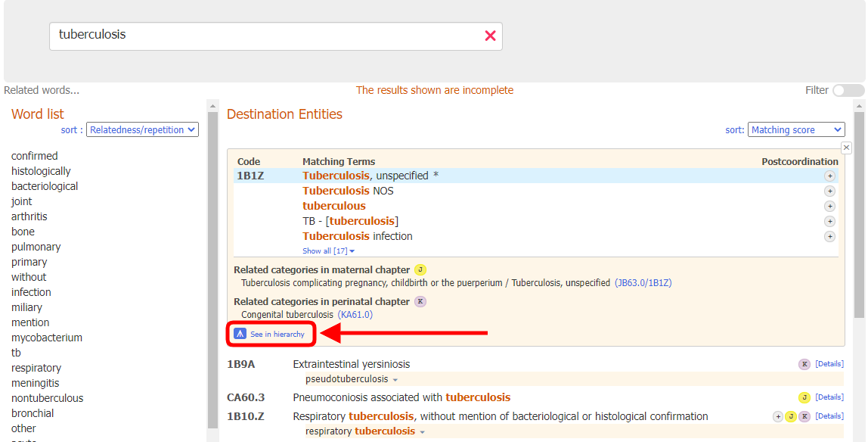Image resolution: width=868 pixels, height=442 pixels.
Task: Click the J icon on the Pneumoconiosis row
Action: pyautogui.click(x=804, y=396)
